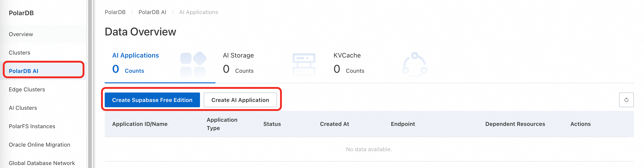Click the PolarDB sidebar title
644x168 pixels.
(x=21, y=13)
